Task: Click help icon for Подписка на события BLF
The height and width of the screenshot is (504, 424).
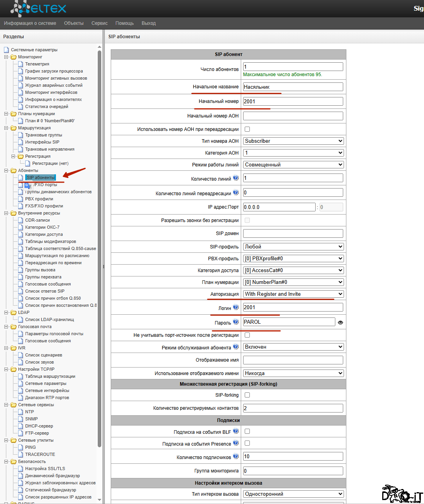Action: point(236,431)
